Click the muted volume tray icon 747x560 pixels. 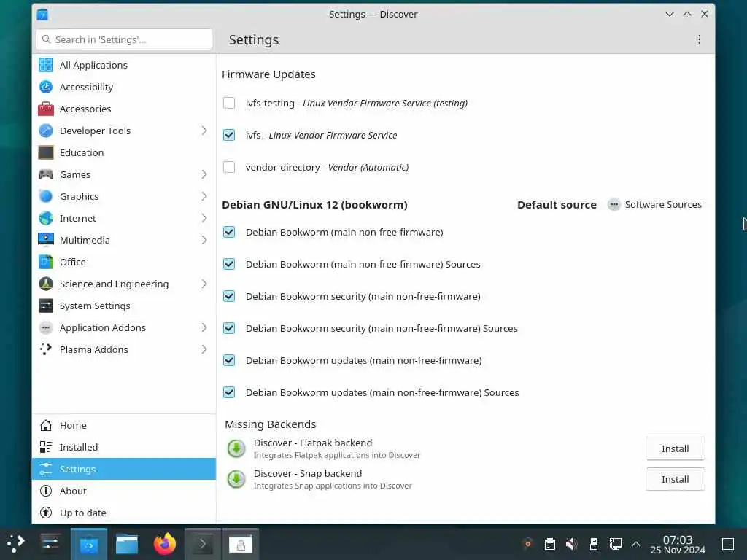coord(571,544)
